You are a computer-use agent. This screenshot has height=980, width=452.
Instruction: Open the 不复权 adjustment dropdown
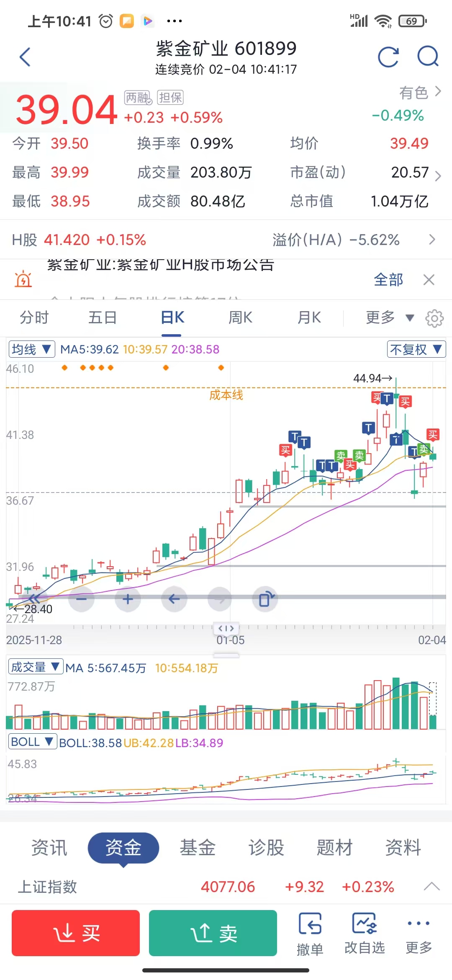[x=416, y=349]
